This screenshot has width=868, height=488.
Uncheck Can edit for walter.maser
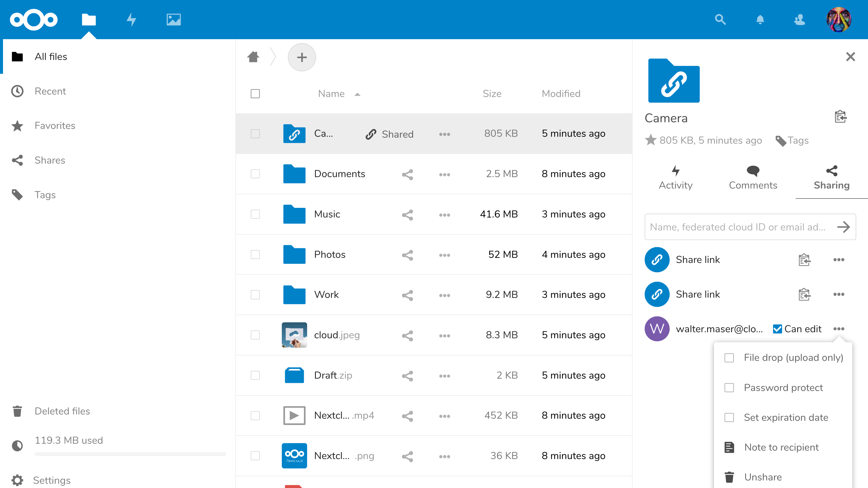tap(778, 329)
